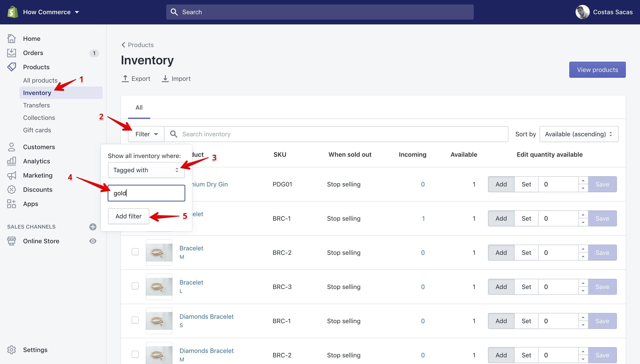View Online Store with eye icon
Viewport: 640px width, 364px height.
coord(93,241)
